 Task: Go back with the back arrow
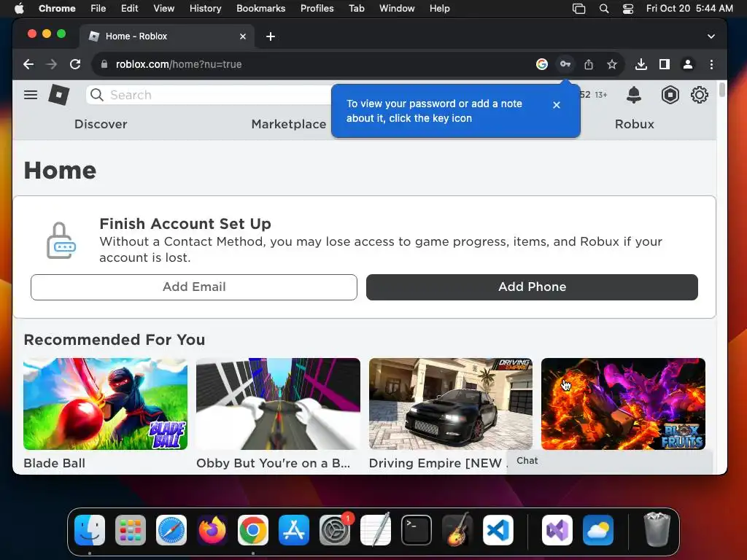pos(28,64)
